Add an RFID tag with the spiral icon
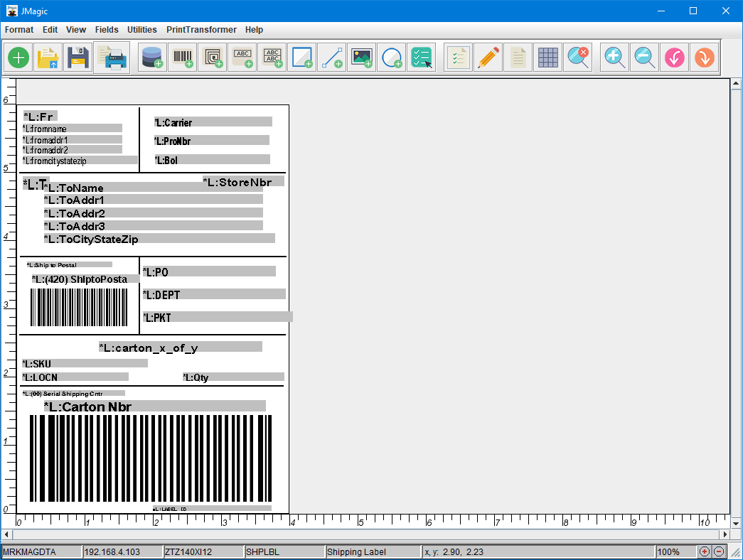The image size is (743, 560). [213, 58]
